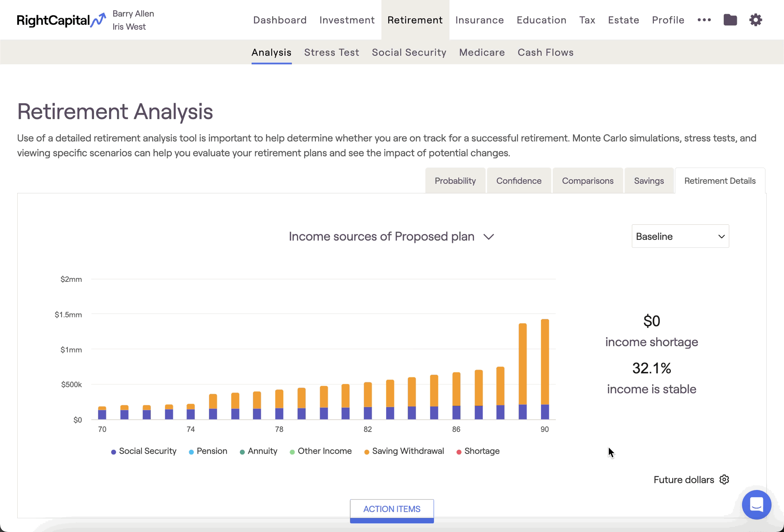This screenshot has width=784, height=532.
Task: Open Cash Flows subtab
Action: [545, 52]
